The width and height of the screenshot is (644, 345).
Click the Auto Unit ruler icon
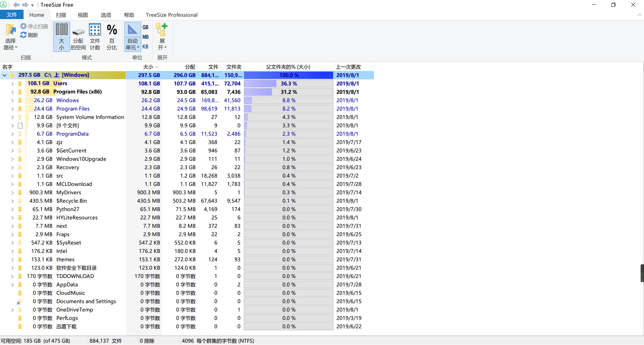point(132,30)
